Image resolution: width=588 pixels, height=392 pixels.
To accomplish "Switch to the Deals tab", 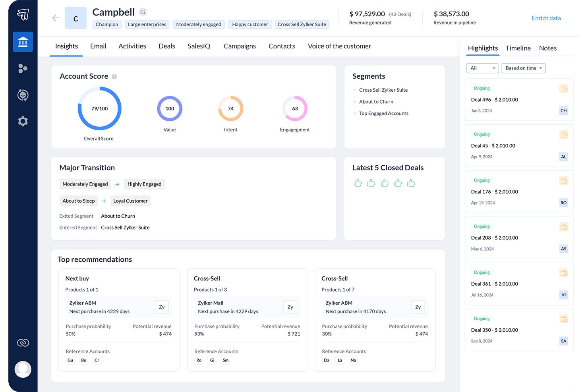I will pyautogui.click(x=167, y=46).
